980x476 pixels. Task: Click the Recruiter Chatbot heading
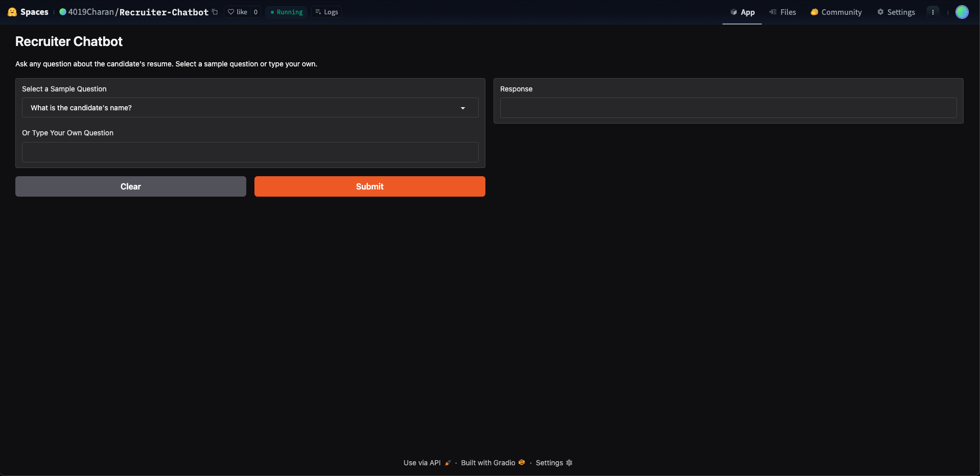tap(69, 41)
